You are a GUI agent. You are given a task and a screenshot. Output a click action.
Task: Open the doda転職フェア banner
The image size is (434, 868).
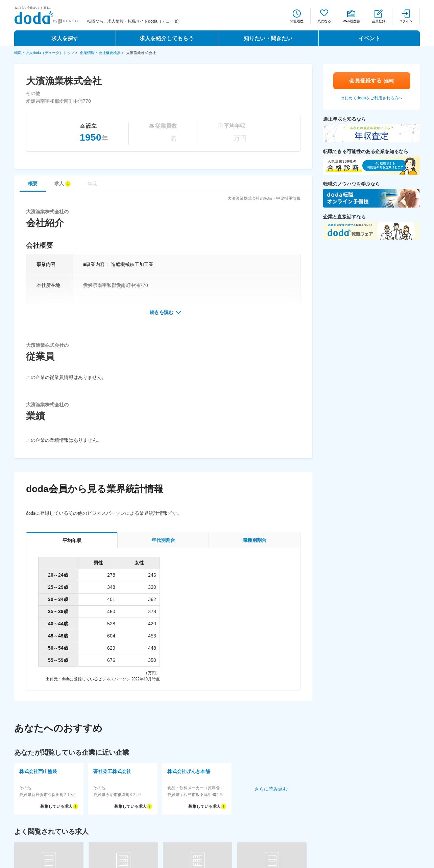tap(371, 231)
